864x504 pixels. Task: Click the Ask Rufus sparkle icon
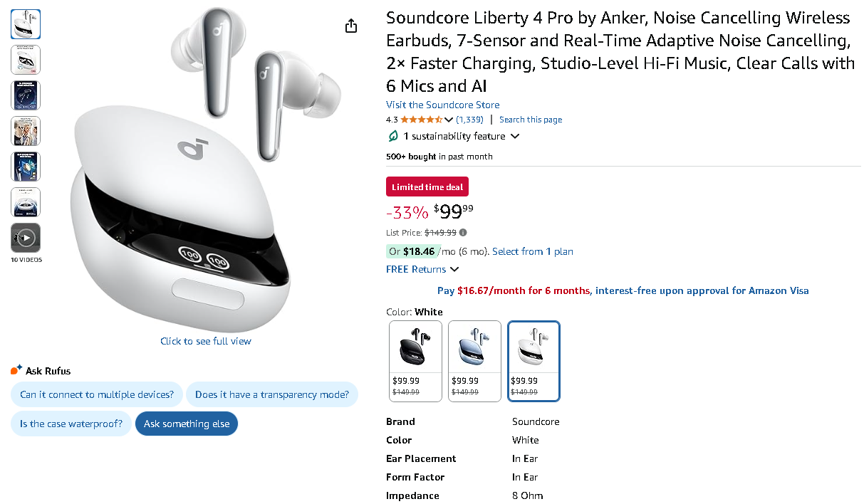tap(16, 370)
